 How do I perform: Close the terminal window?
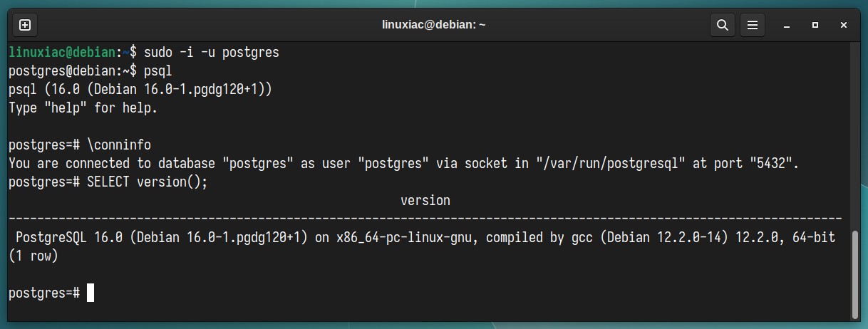pyautogui.click(x=843, y=25)
